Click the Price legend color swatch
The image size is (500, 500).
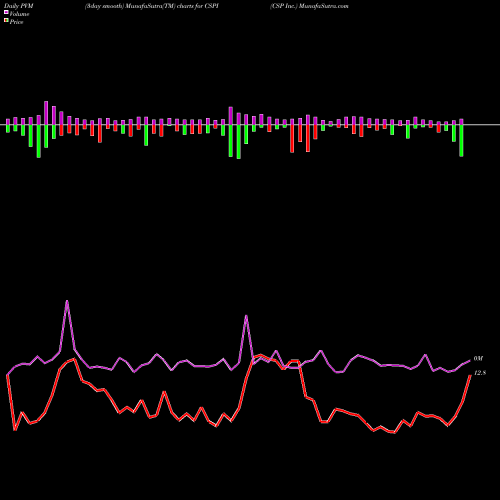(6, 21)
